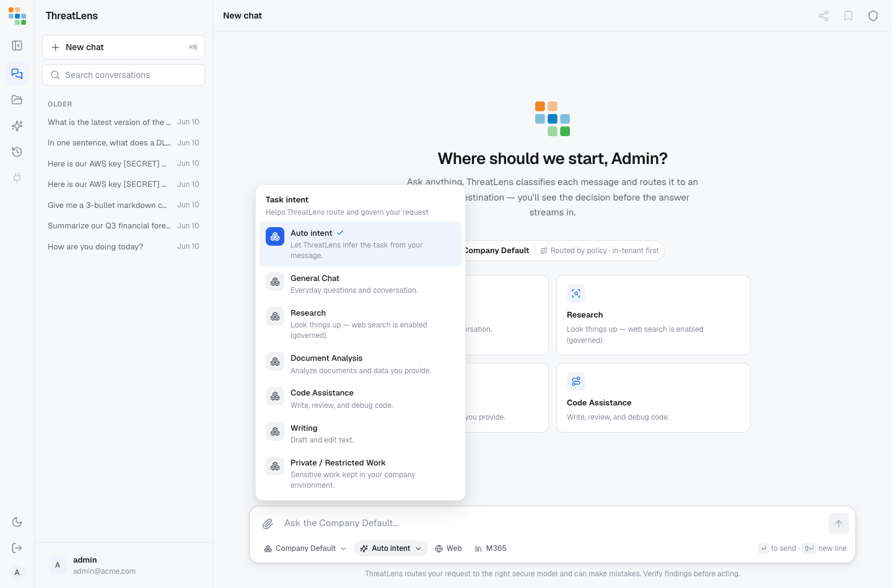Open the sparkles icon in left rail

click(17, 126)
